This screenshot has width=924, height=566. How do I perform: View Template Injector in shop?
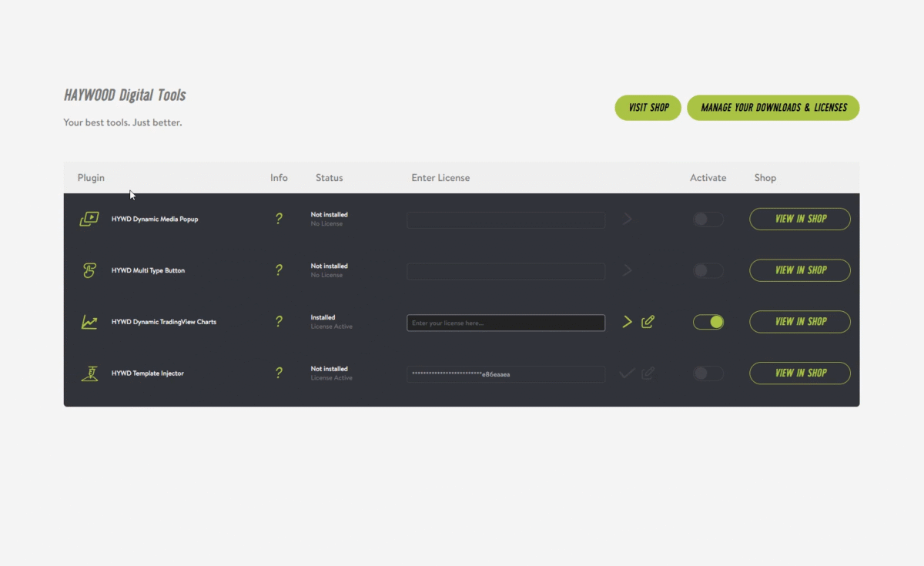[x=799, y=373]
